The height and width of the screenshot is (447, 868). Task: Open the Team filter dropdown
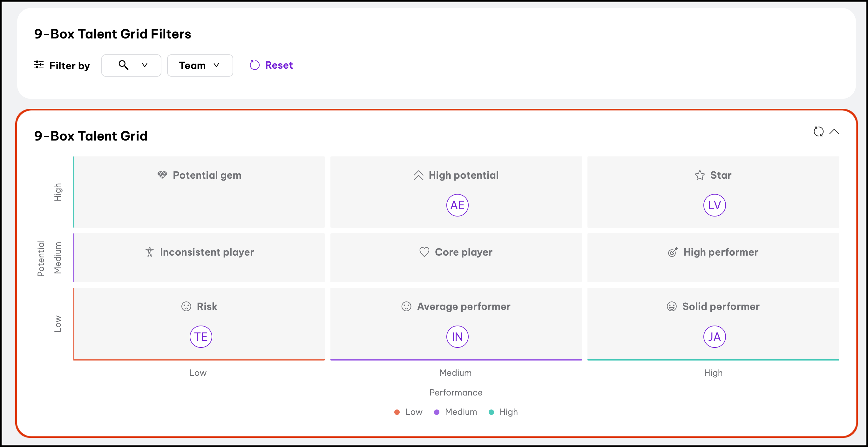[x=200, y=65]
